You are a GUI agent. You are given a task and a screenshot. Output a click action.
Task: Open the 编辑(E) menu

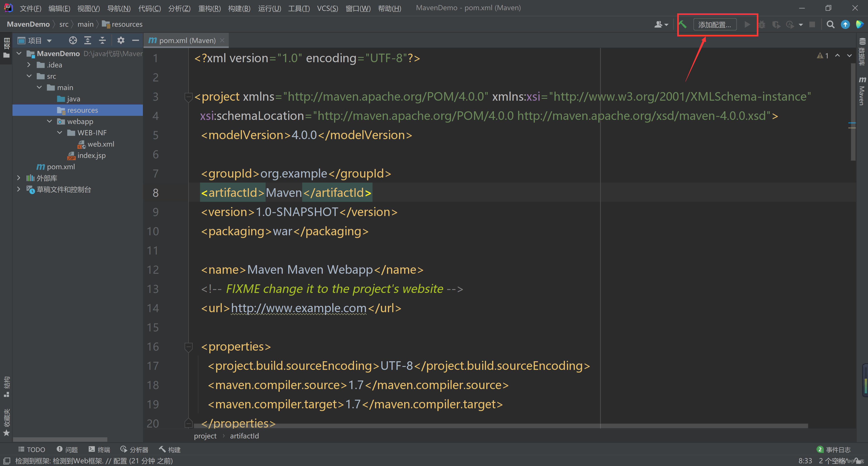pyautogui.click(x=59, y=8)
